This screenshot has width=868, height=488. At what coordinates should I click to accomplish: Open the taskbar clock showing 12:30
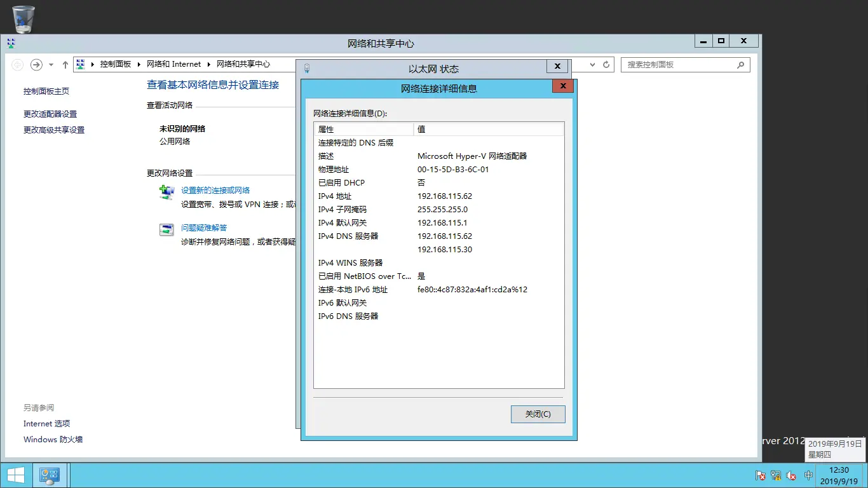click(839, 476)
